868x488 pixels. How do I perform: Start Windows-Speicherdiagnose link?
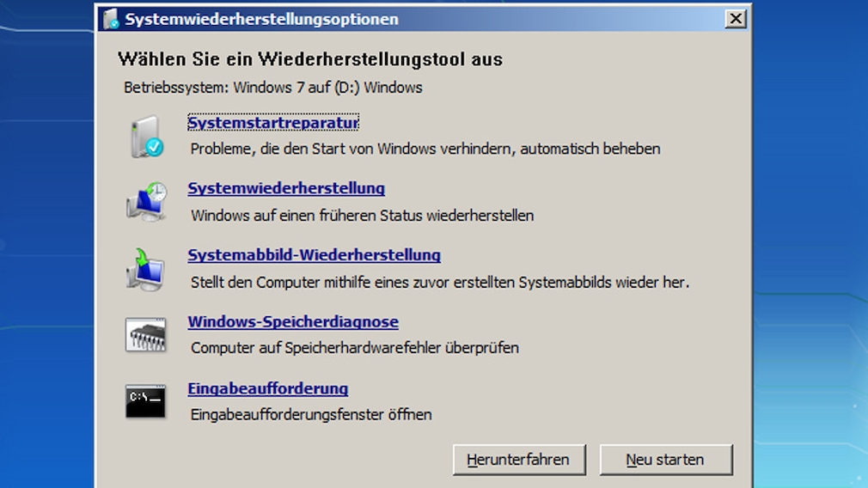(x=293, y=321)
